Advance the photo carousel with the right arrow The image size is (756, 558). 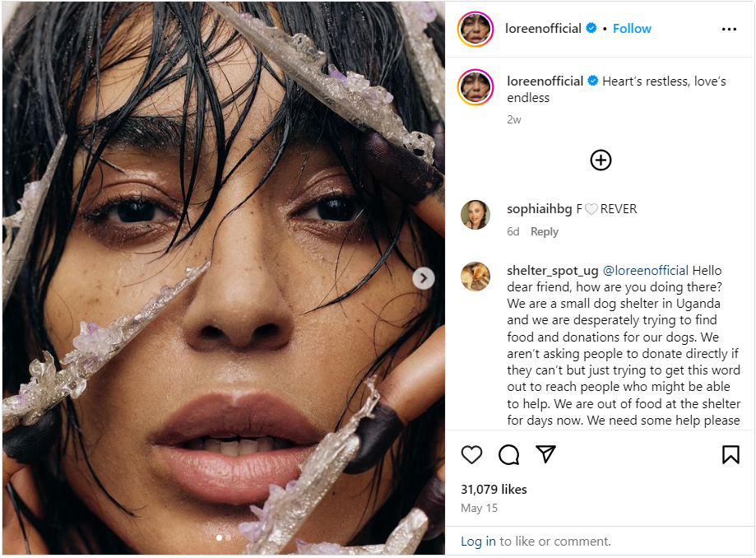click(x=424, y=278)
